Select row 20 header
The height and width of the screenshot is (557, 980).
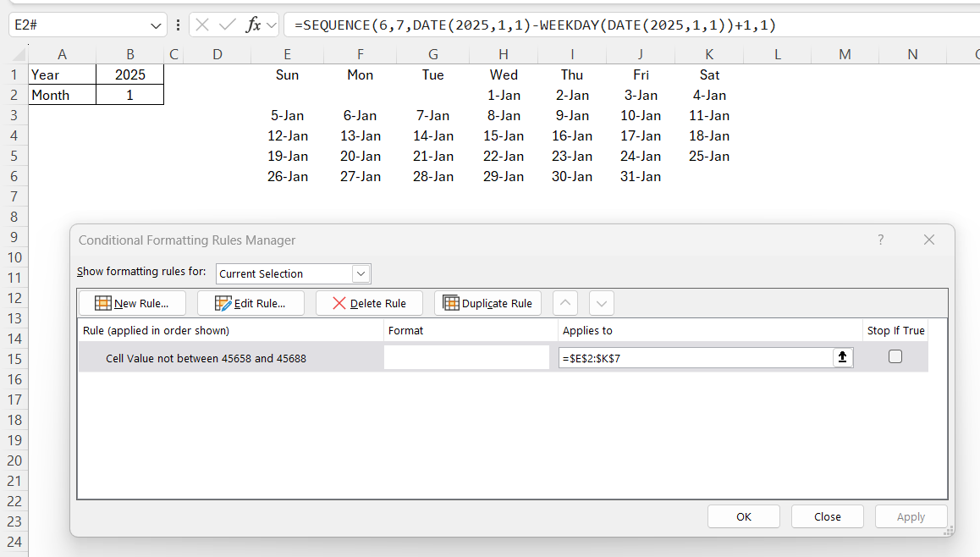coord(14,460)
